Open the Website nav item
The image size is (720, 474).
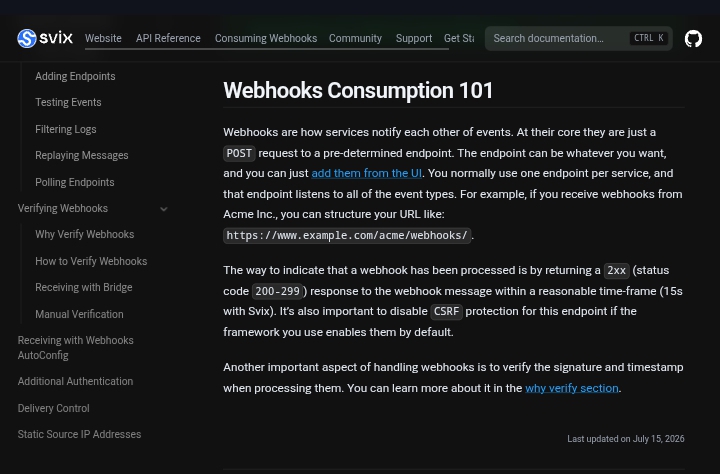[103, 39]
